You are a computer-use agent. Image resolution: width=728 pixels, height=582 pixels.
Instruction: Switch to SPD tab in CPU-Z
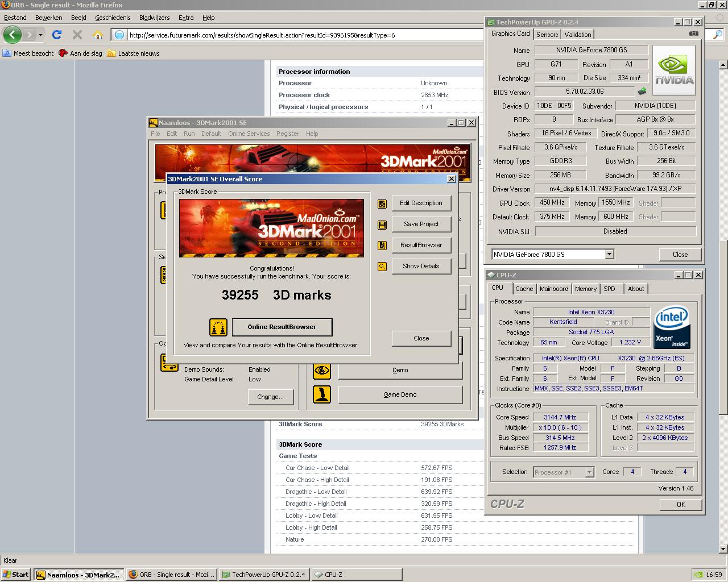coord(610,289)
